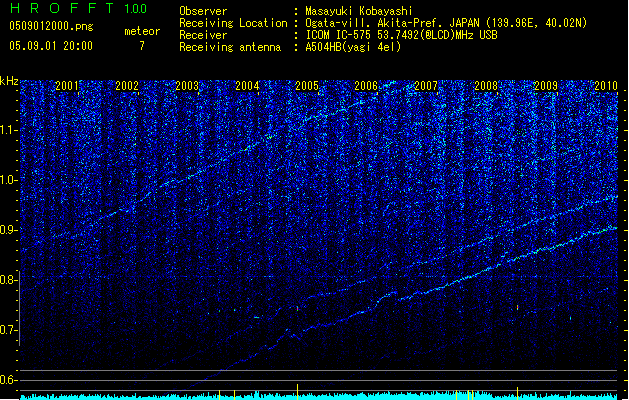Select the antenna value A504HB(yagi 4el)
The image size is (629, 400).
(353, 47)
